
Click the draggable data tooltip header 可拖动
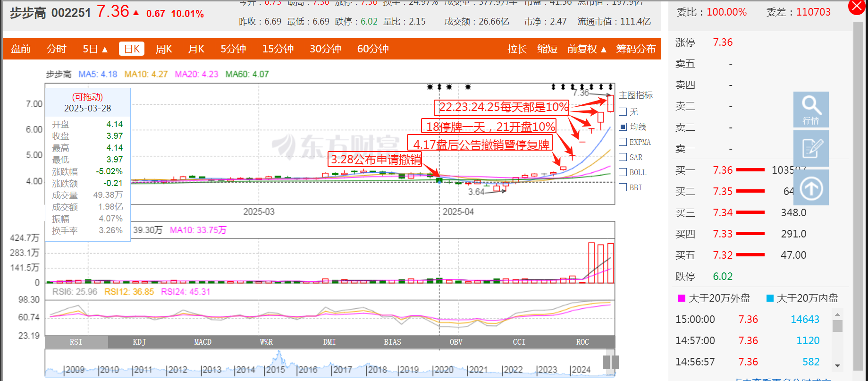pos(87,97)
